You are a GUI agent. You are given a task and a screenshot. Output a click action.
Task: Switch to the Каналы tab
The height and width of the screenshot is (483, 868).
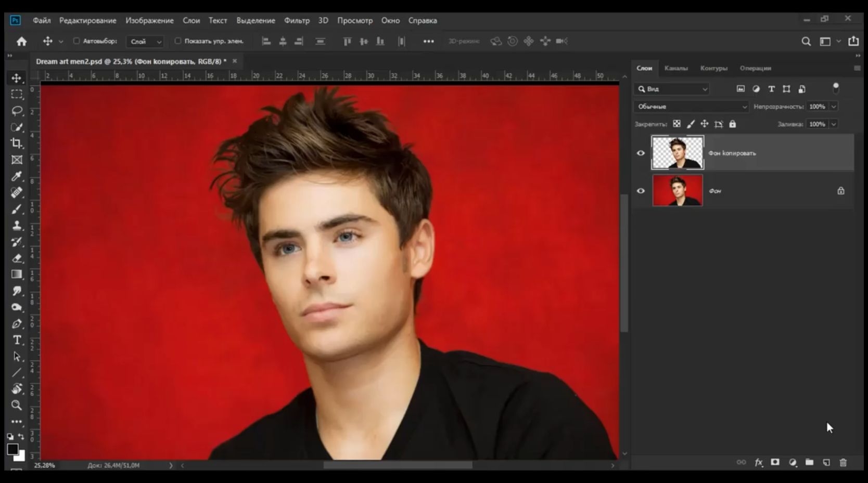point(676,68)
